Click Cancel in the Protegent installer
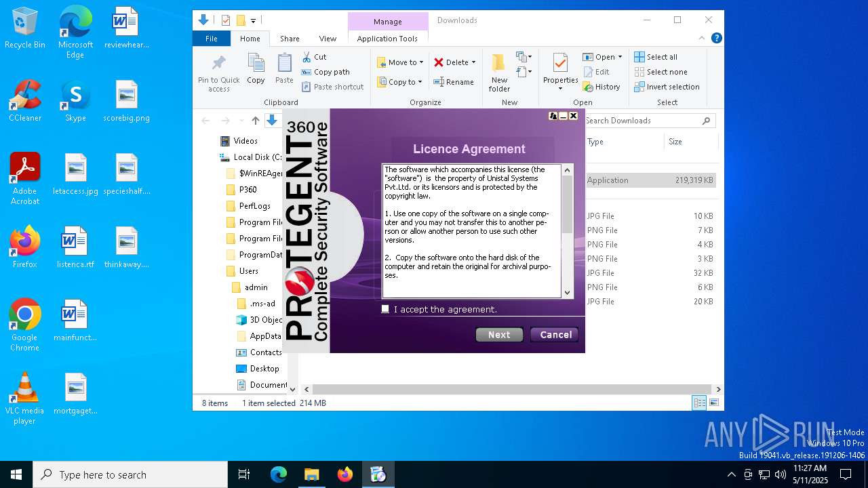The height and width of the screenshot is (488, 868). (556, 335)
